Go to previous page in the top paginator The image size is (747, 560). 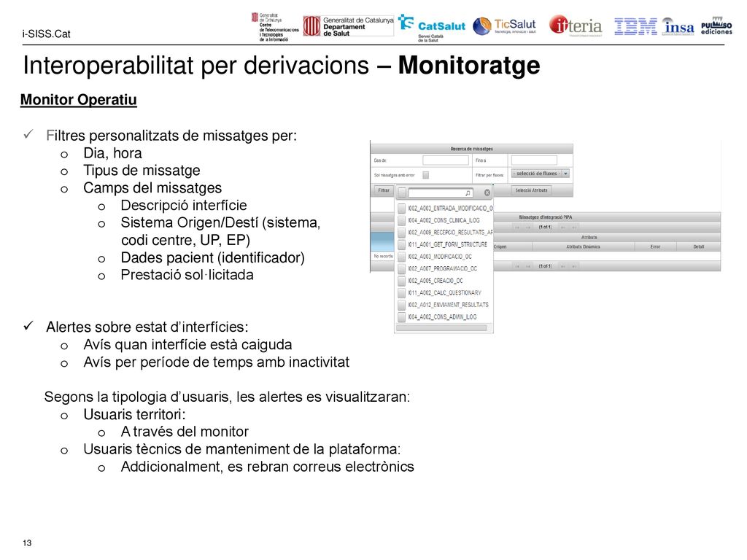point(528,227)
